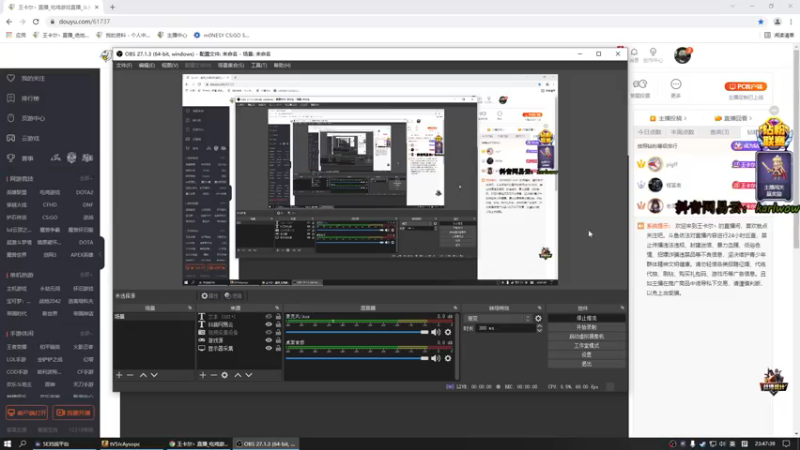Click the 滤镜 filters button in source toolbar

tap(233, 296)
